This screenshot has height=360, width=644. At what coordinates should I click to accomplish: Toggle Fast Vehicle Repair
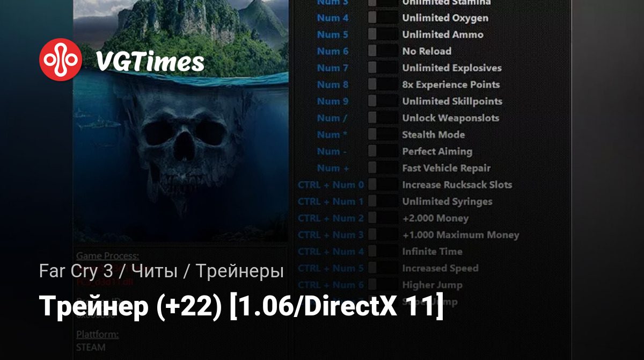[383, 168]
